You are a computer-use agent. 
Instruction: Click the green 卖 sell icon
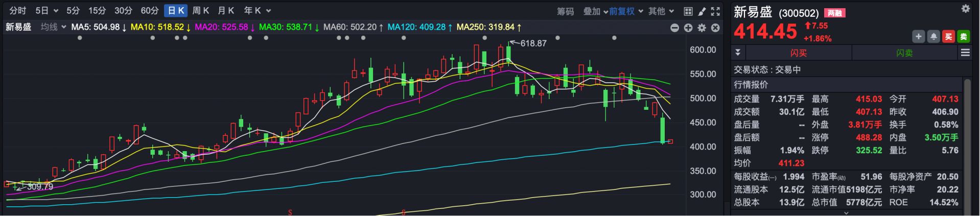[963, 37]
